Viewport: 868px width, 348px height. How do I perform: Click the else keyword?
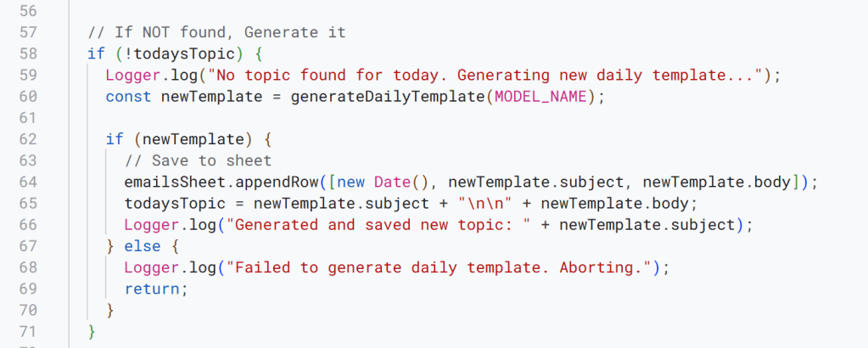click(x=137, y=246)
